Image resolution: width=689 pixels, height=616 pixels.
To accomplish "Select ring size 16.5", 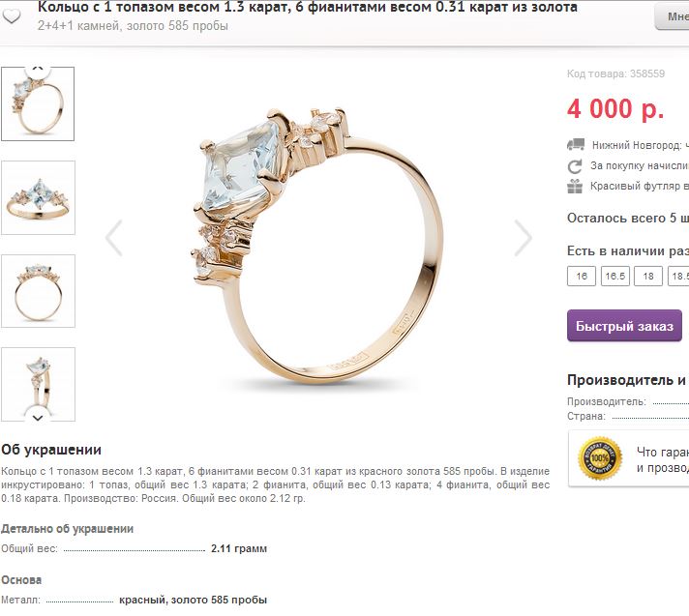I will (x=615, y=277).
